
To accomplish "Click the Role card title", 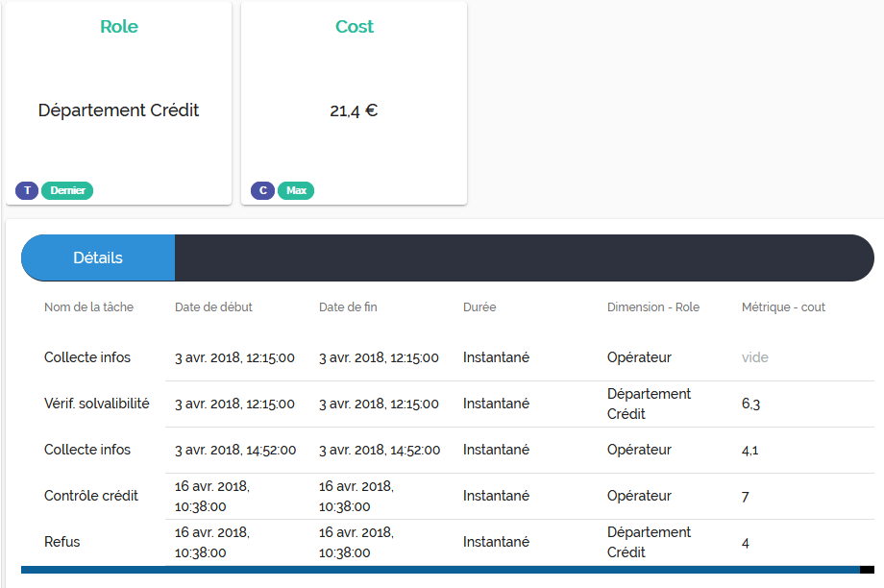I will tap(119, 27).
